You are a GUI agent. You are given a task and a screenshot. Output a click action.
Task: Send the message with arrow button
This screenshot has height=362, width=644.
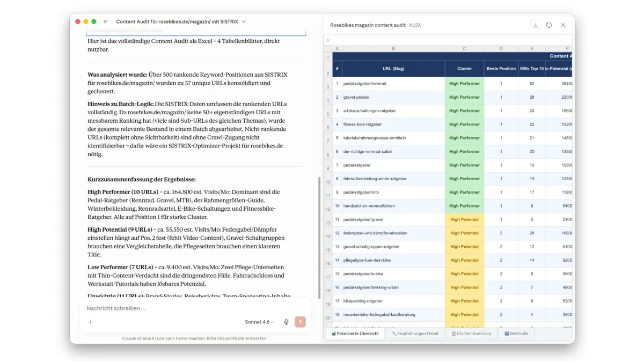tap(301, 322)
